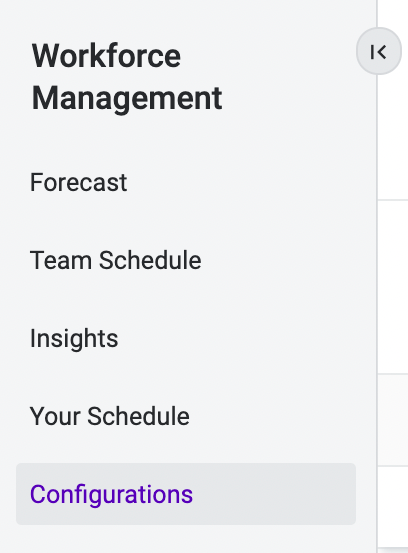Viewport: 408px width, 553px height.
Task: Click the Workforce Management heading
Action: click(127, 77)
